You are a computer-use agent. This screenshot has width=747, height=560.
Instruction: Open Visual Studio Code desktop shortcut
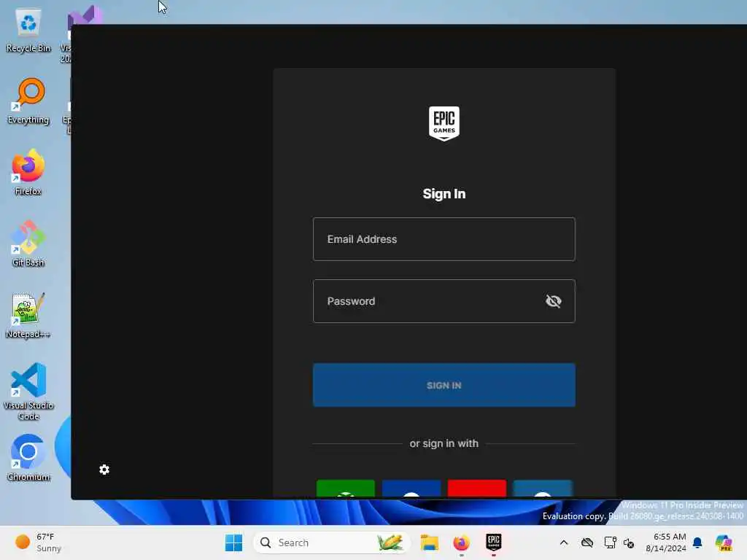click(x=28, y=392)
